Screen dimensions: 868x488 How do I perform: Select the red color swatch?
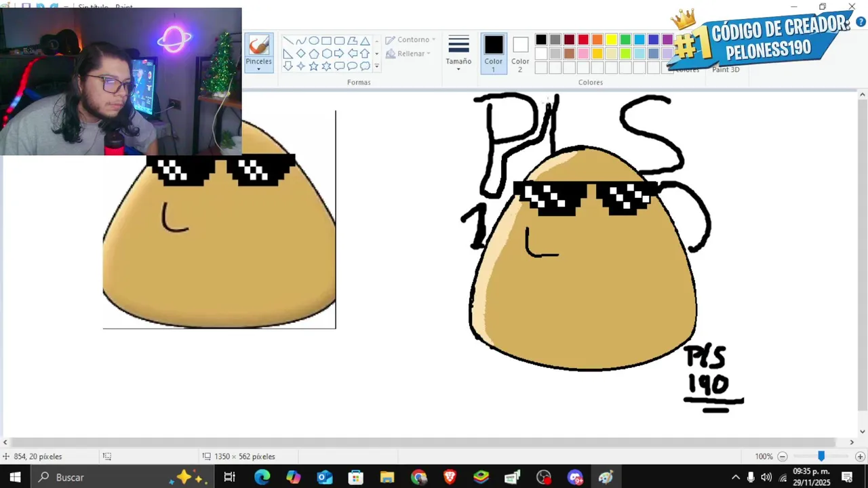coord(583,39)
